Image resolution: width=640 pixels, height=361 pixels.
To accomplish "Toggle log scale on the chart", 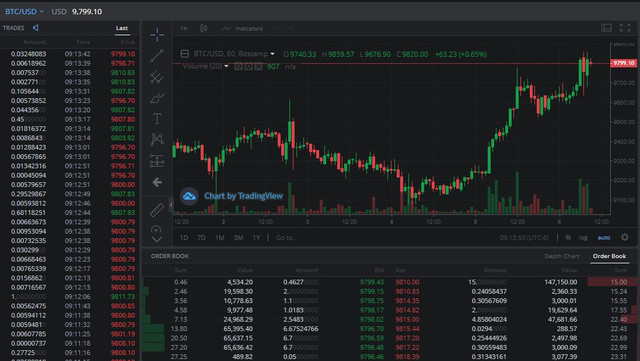I will [x=583, y=237].
